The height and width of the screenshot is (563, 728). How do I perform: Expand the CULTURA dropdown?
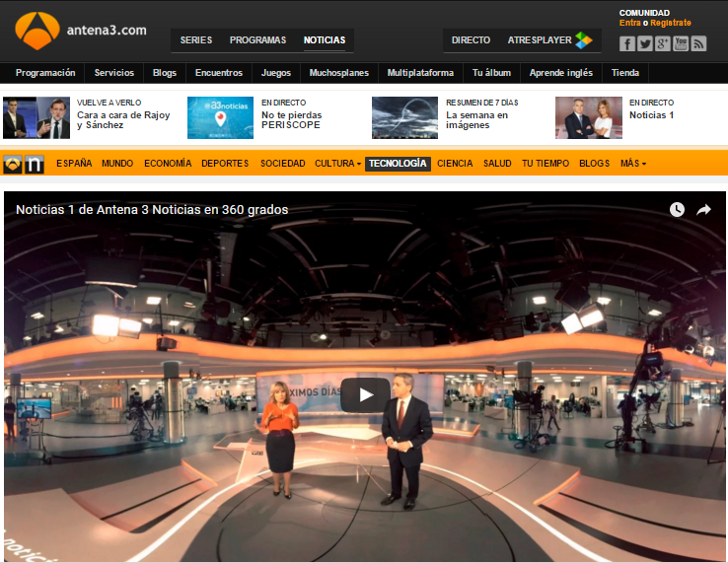[337, 164]
